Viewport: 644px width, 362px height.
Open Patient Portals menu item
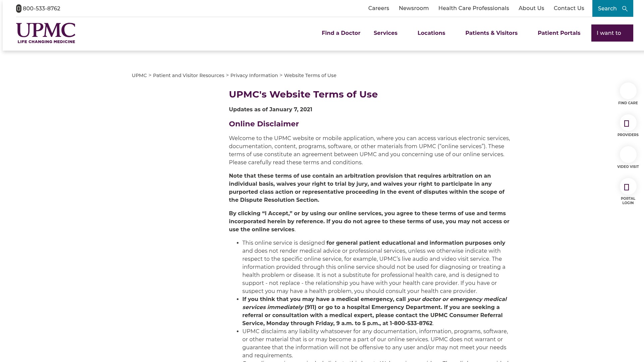click(x=559, y=33)
